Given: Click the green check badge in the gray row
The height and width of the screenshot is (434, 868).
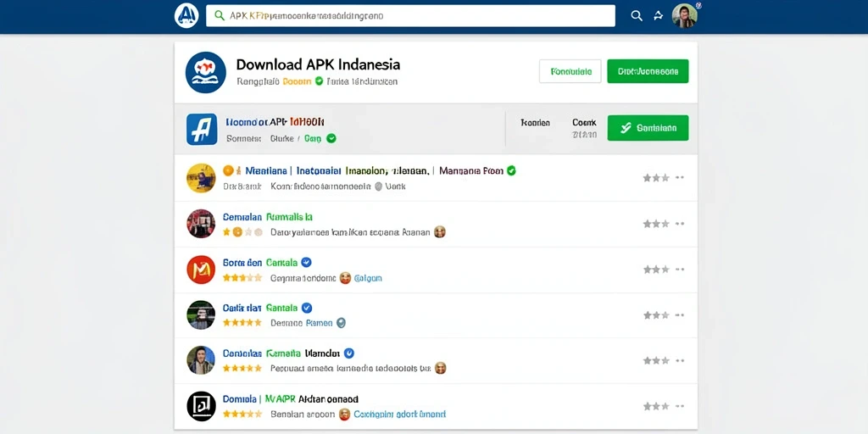Looking at the screenshot, I should (x=331, y=138).
